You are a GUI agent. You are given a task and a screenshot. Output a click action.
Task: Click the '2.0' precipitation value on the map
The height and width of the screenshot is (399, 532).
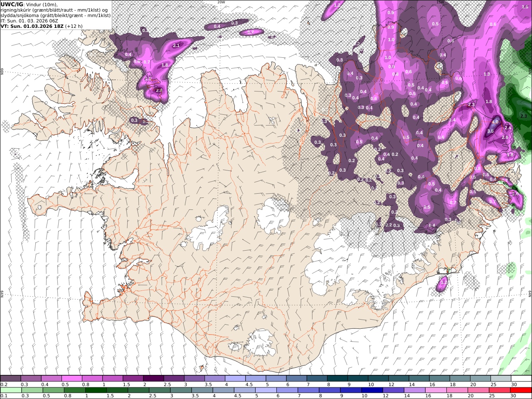505,137
